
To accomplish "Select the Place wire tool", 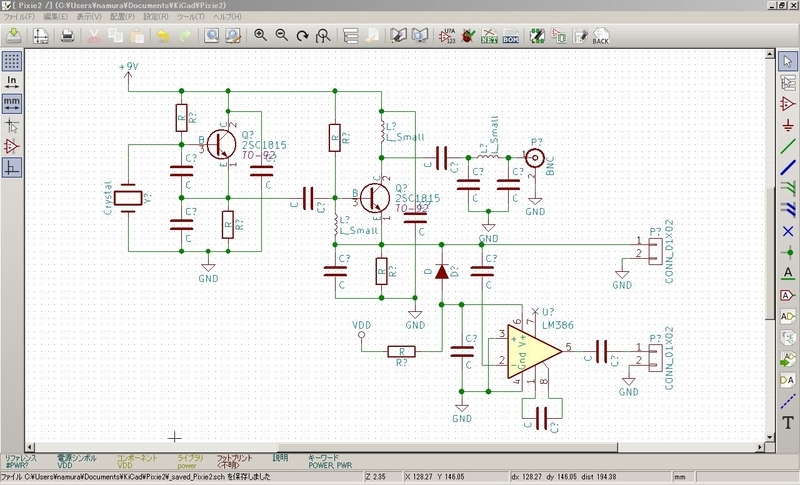I will pyautogui.click(x=788, y=146).
